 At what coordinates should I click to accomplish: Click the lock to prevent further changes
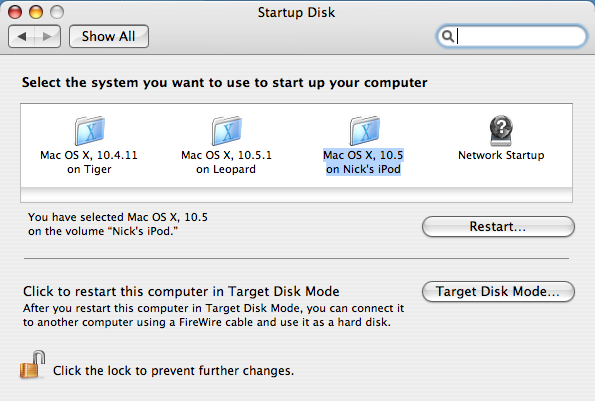33,365
